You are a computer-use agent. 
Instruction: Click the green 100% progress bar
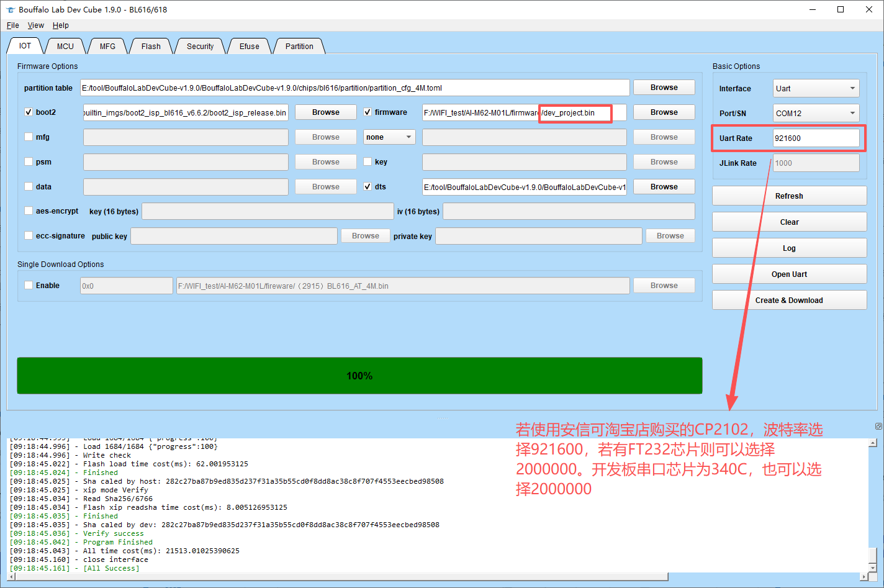pos(359,376)
